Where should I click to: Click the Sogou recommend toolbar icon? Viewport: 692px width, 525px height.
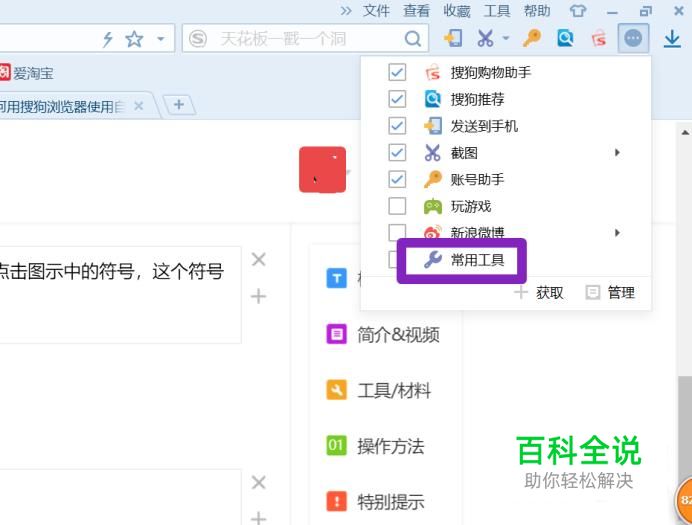(x=565, y=38)
